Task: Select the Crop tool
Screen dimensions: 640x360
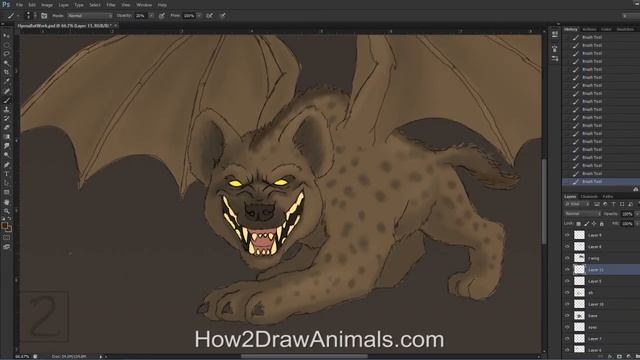Action: tap(7, 72)
